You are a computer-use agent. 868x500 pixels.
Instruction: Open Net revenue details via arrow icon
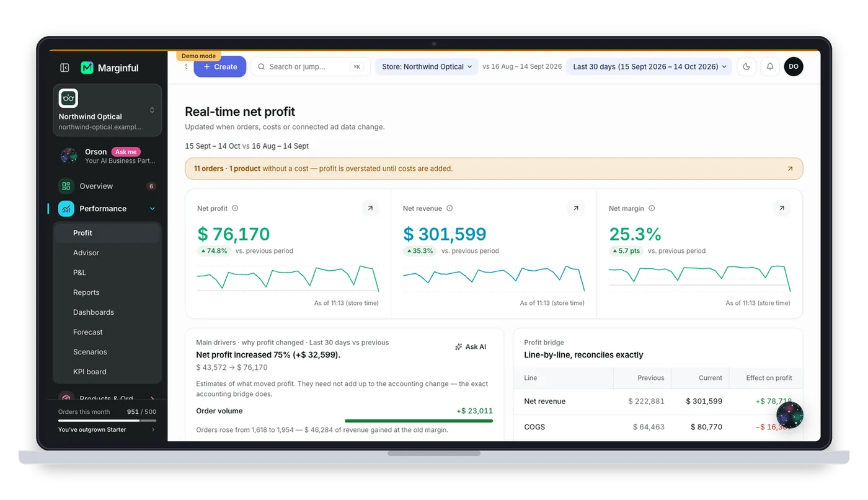576,208
